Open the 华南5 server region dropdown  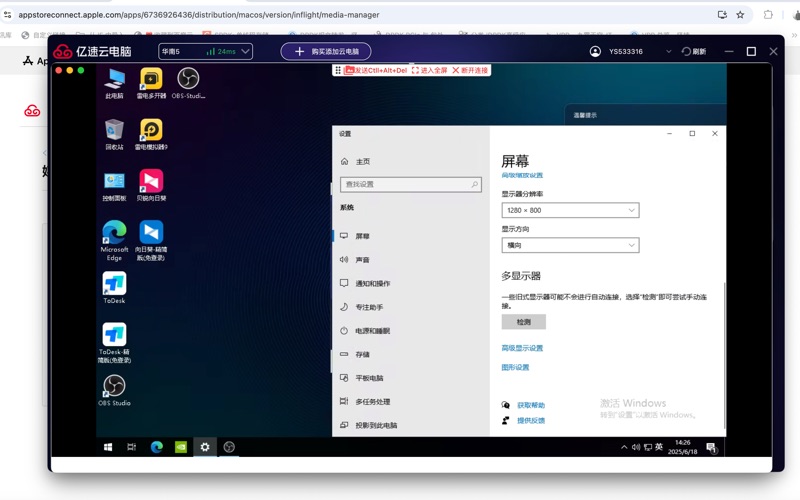(x=206, y=52)
